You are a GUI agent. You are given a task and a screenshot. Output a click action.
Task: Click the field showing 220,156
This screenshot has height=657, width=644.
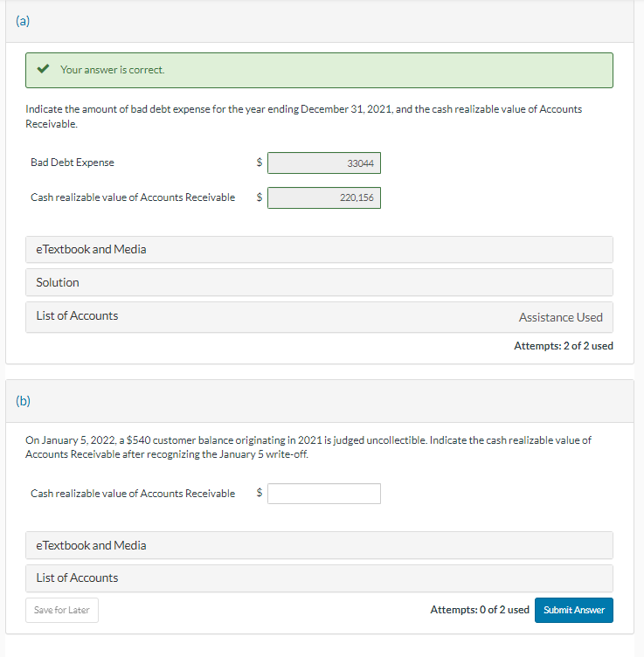(323, 198)
